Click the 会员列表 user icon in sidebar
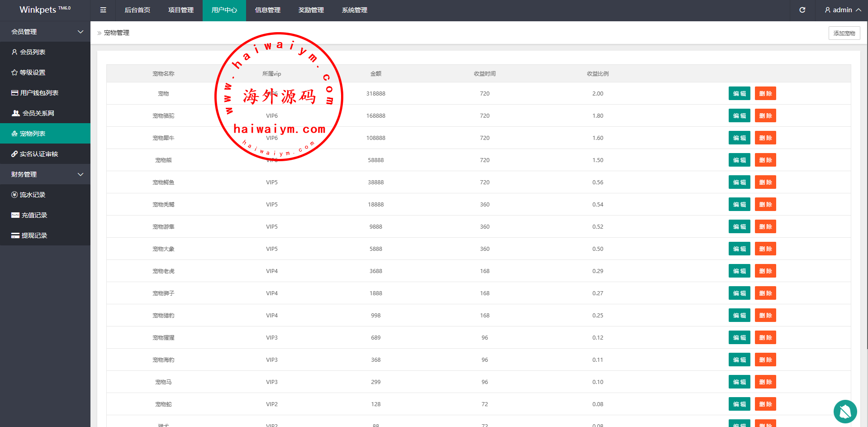The width and height of the screenshot is (868, 427). (x=14, y=52)
